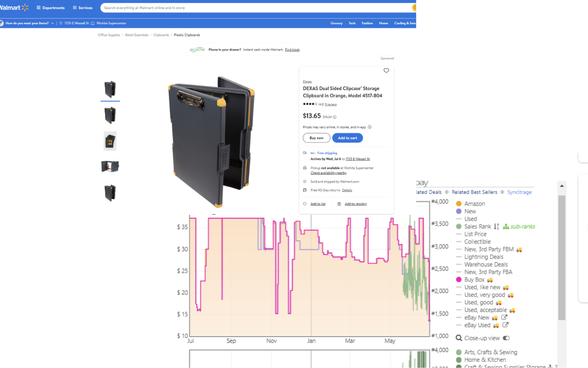
Task: Toggle the Warehouse Deals series
Action: point(481,264)
